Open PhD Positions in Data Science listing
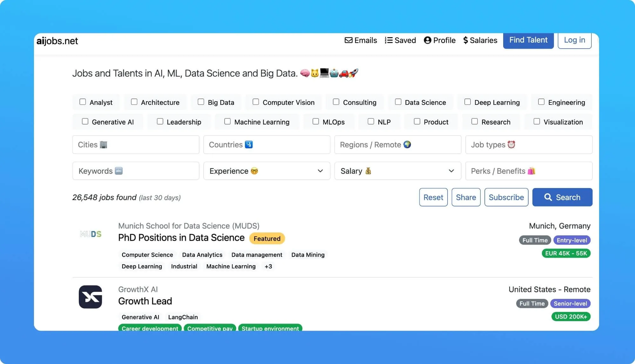The height and width of the screenshot is (364, 635). [x=181, y=238]
